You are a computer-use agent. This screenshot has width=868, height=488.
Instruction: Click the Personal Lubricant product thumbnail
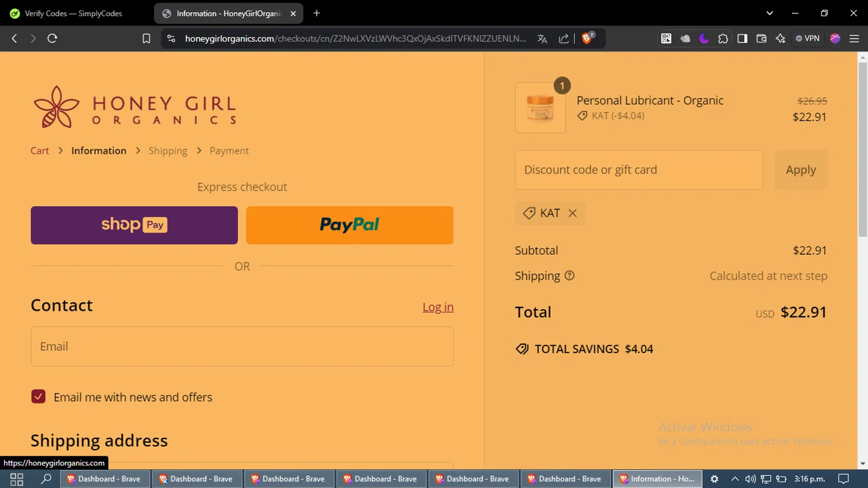tap(540, 108)
